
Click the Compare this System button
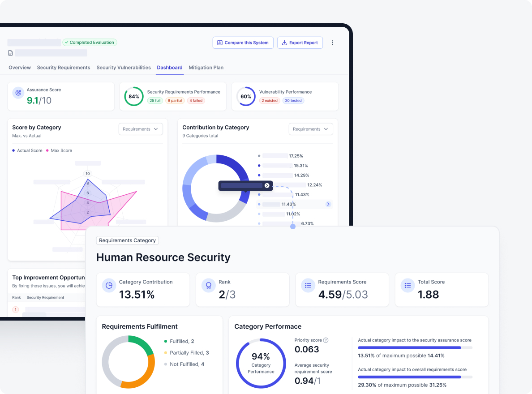pos(243,43)
